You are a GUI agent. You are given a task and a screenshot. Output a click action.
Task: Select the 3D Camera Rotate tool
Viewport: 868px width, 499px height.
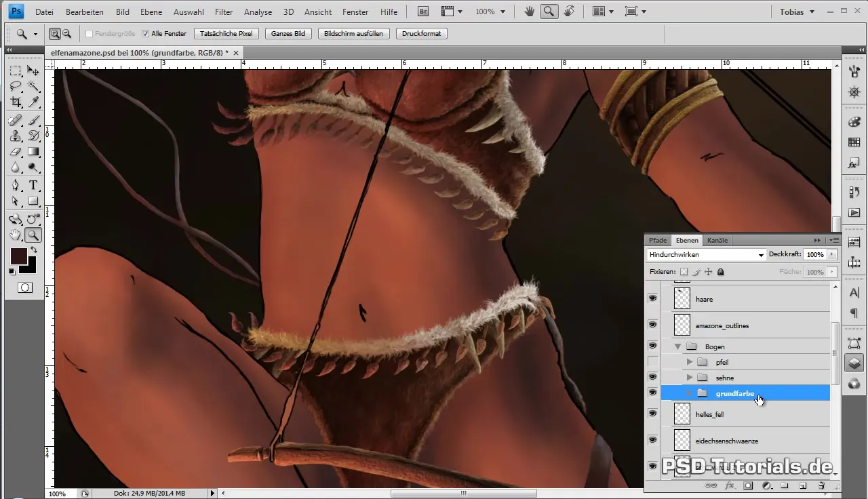point(33,219)
